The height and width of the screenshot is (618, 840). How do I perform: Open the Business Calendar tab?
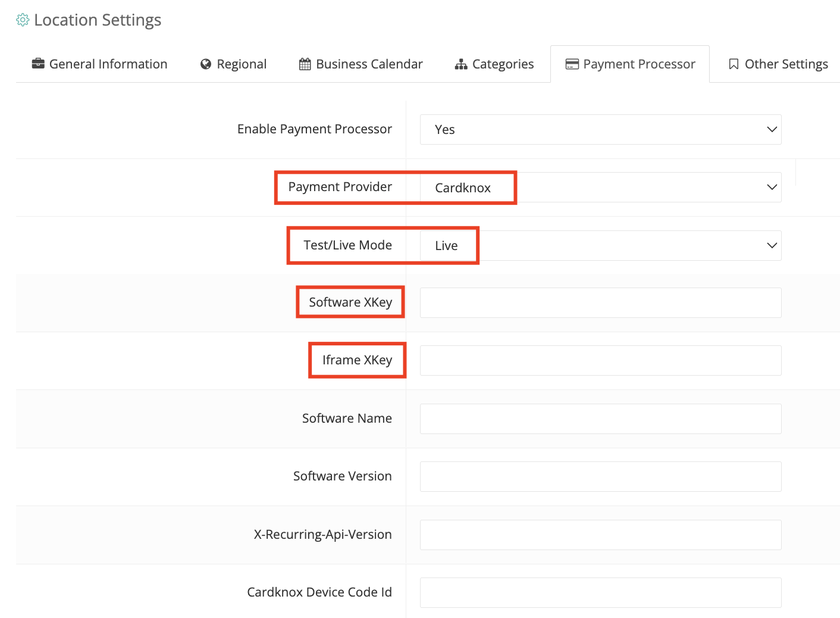pyautogui.click(x=361, y=64)
